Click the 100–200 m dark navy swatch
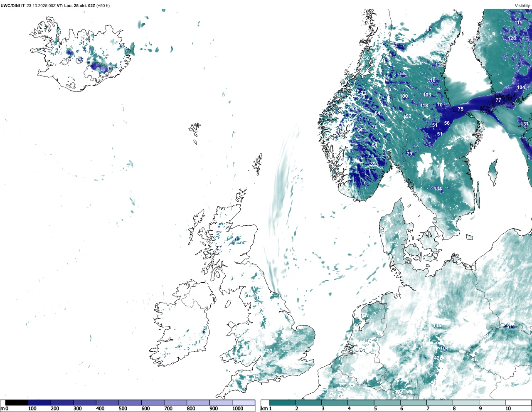The width and height of the screenshot is (532, 412). pyautogui.click(x=39, y=402)
